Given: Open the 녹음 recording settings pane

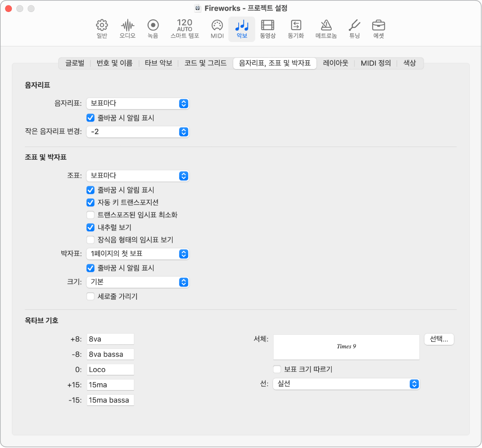Looking at the screenshot, I should click(x=153, y=29).
